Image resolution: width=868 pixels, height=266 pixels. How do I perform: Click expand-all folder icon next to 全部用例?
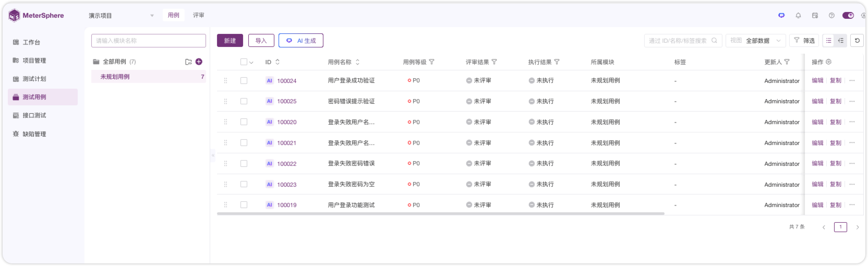(x=188, y=62)
